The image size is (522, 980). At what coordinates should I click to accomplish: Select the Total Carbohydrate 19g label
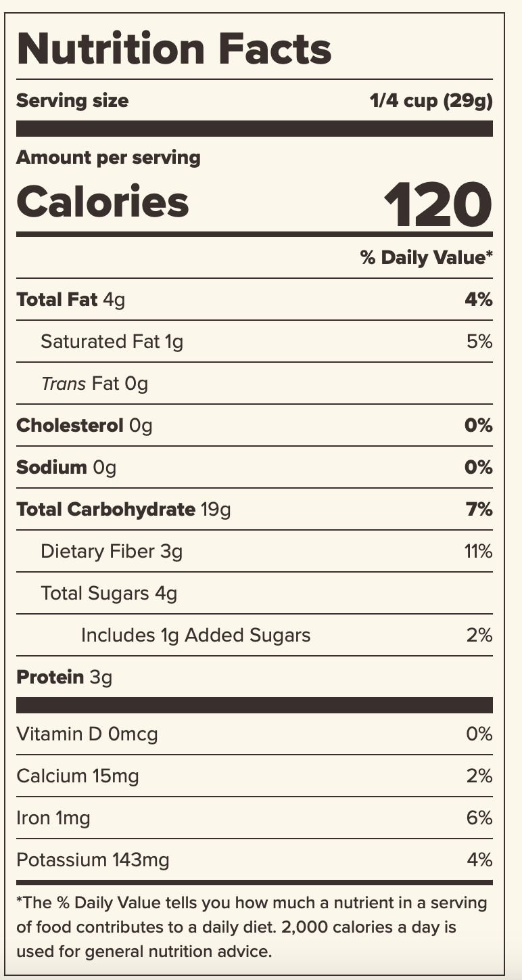point(123,509)
